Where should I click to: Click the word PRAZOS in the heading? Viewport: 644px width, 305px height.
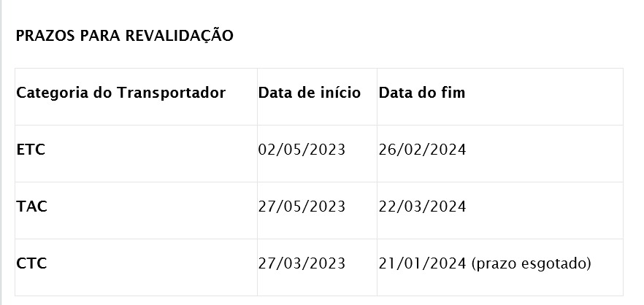tap(40, 36)
